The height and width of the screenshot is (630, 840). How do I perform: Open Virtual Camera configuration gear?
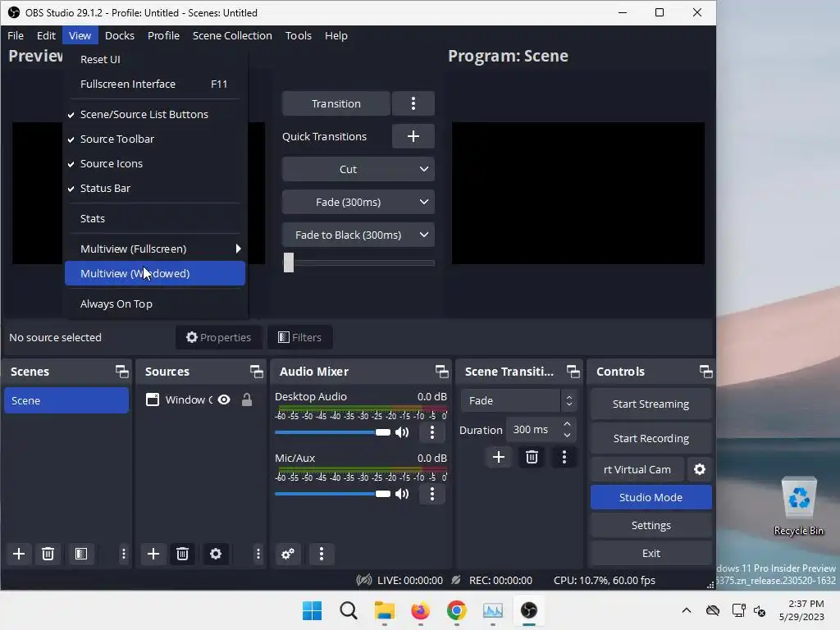pyautogui.click(x=700, y=469)
